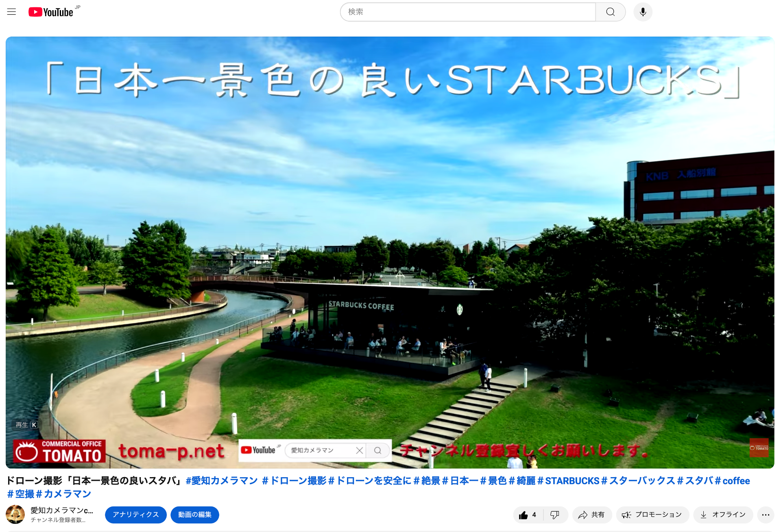Open hashtag #愛知カメラマン link
Image resolution: width=781 pixels, height=532 pixels.
[x=222, y=481]
